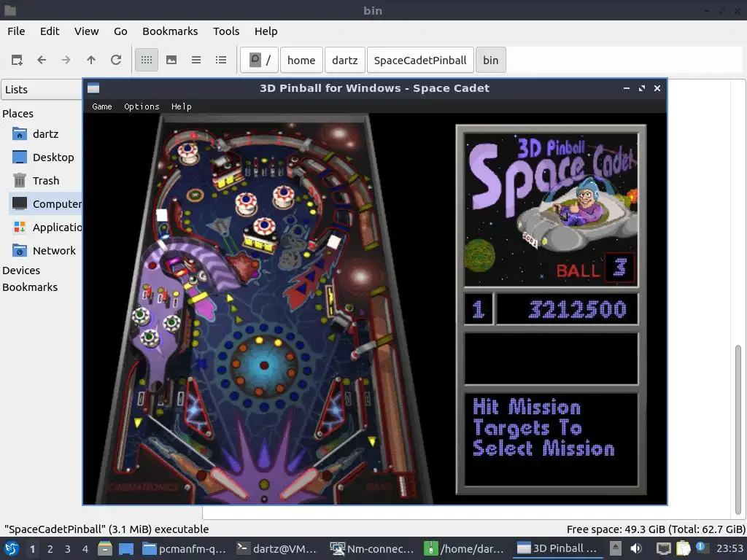Select Computer in Places sidebar
Image resolution: width=747 pixels, height=560 pixels.
click(46, 204)
